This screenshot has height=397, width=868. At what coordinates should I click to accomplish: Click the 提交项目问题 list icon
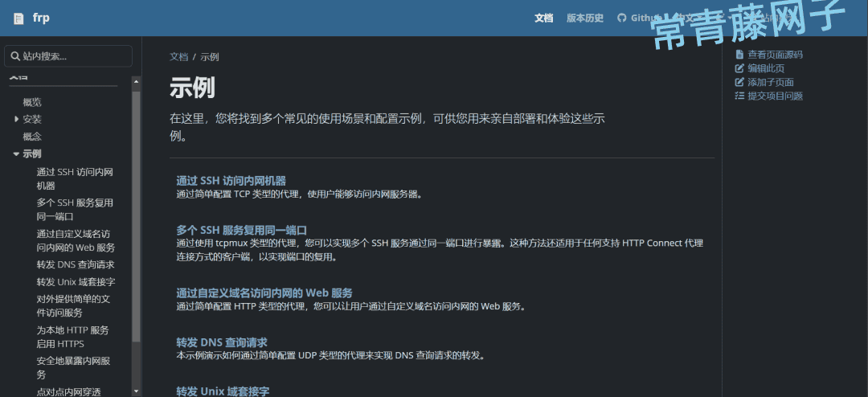pos(739,96)
